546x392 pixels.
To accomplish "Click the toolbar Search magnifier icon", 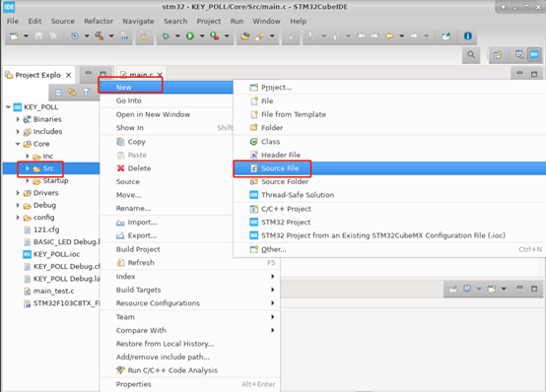I will click(471, 54).
